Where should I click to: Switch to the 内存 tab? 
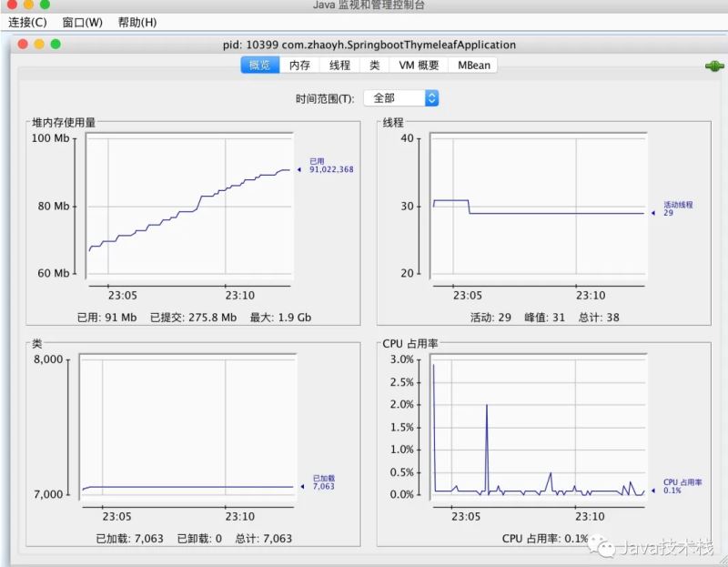[299, 66]
